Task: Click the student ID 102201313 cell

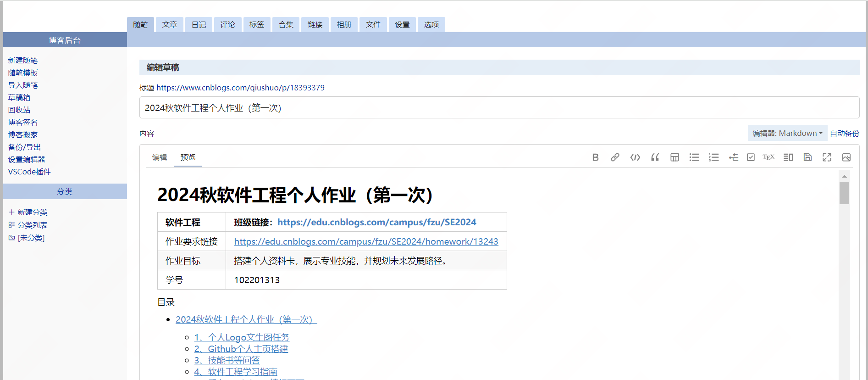Action: click(x=366, y=280)
